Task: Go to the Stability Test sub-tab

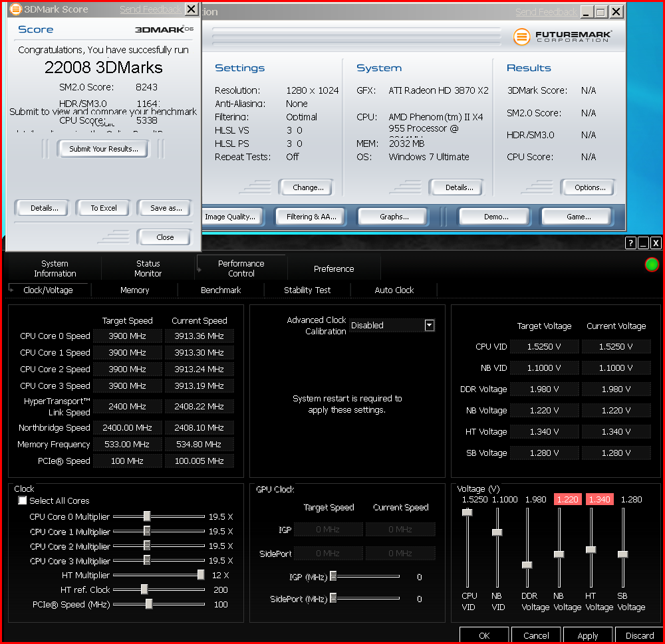Action: pyautogui.click(x=307, y=290)
